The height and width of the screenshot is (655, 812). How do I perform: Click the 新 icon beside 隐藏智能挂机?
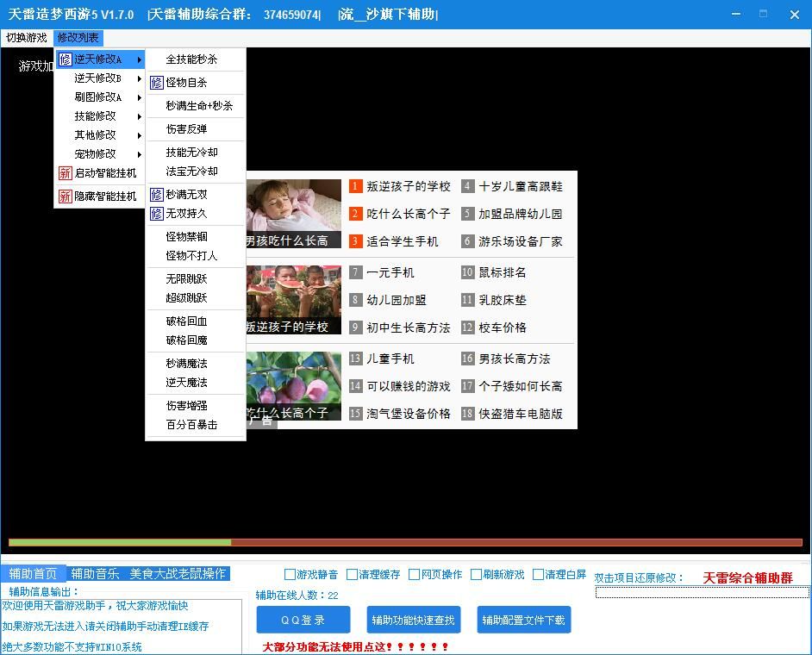66,196
